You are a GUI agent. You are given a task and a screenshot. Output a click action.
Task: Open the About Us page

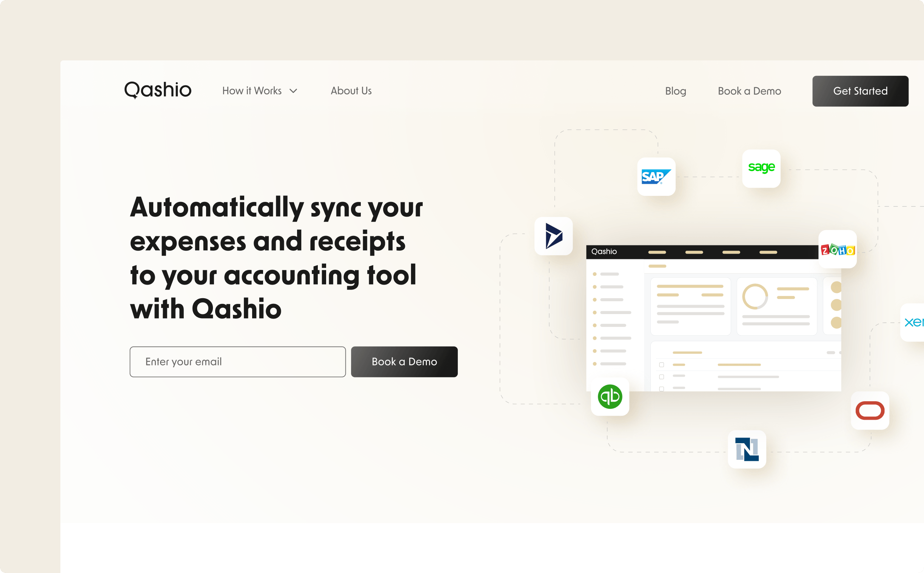coord(351,91)
